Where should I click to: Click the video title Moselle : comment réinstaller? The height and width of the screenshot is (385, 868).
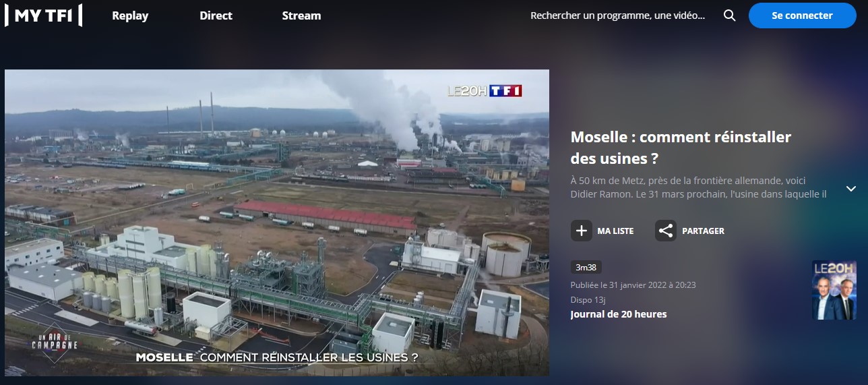(x=681, y=148)
